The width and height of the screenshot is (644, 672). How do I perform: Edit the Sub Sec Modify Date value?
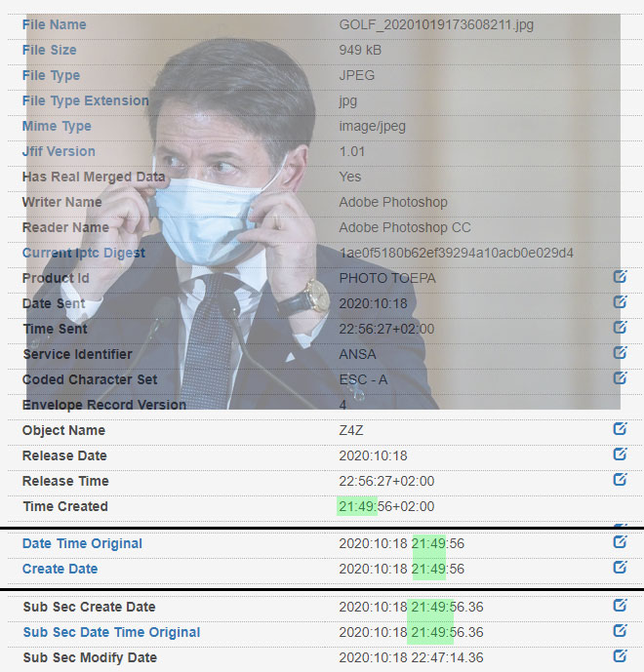[x=620, y=655]
